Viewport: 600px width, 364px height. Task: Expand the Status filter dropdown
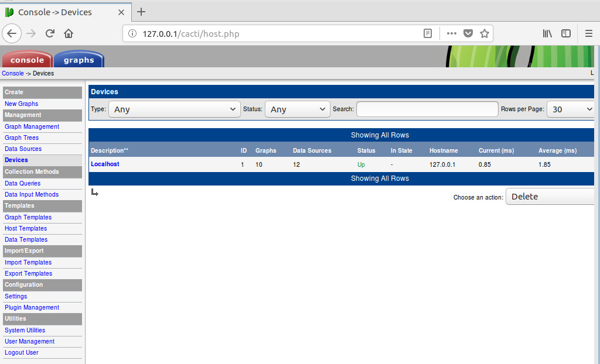298,109
